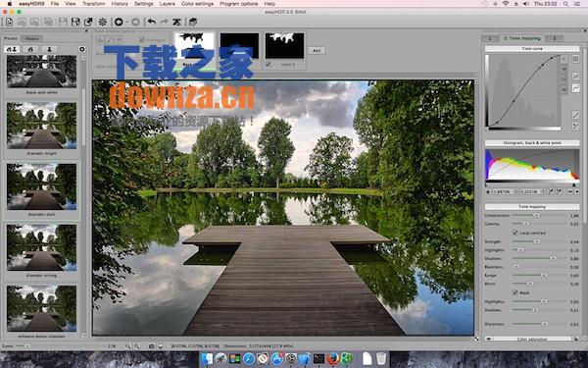Click the white point eyedropper icon
This screenshot has width=588, height=368.
point(559,191)
